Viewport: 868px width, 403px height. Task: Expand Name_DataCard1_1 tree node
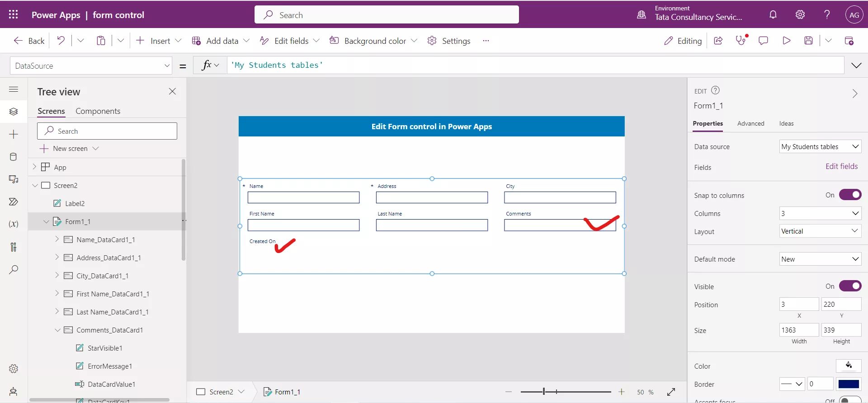[x=57, y=239]
